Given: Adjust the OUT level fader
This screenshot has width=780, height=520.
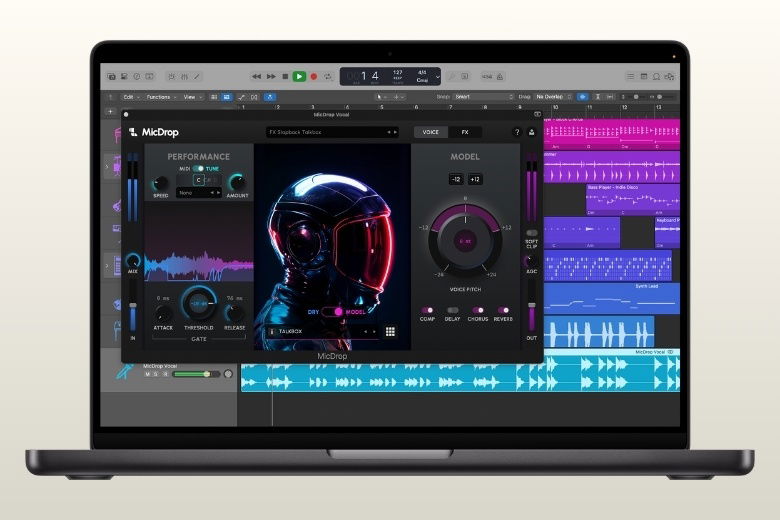Looking at the screenshot, I should (532, 305).
